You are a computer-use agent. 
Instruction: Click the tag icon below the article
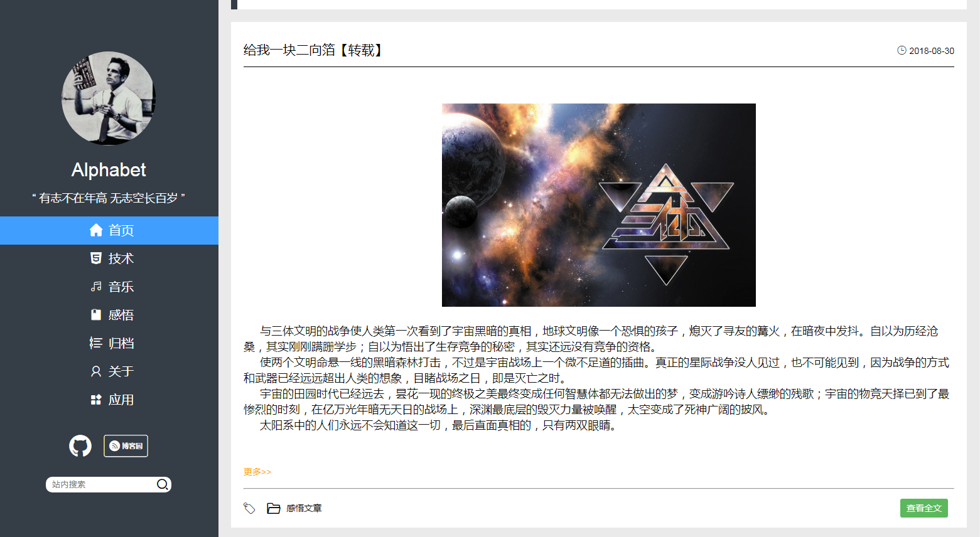click(249, 508)
